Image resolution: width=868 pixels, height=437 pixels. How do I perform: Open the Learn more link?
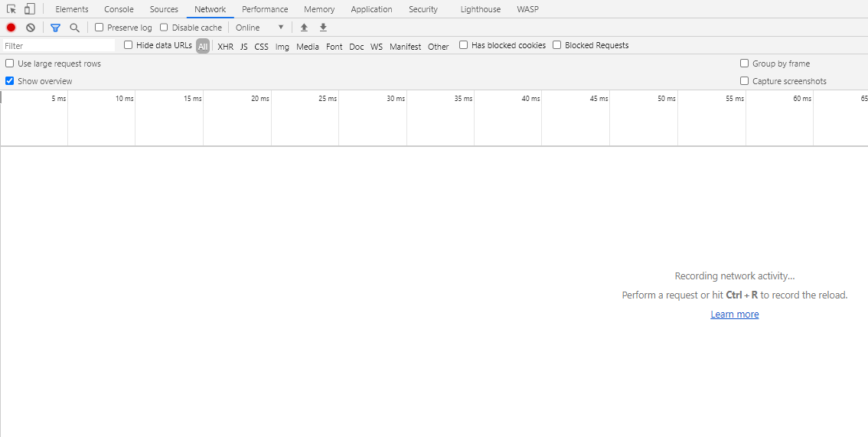coord(734,315)
